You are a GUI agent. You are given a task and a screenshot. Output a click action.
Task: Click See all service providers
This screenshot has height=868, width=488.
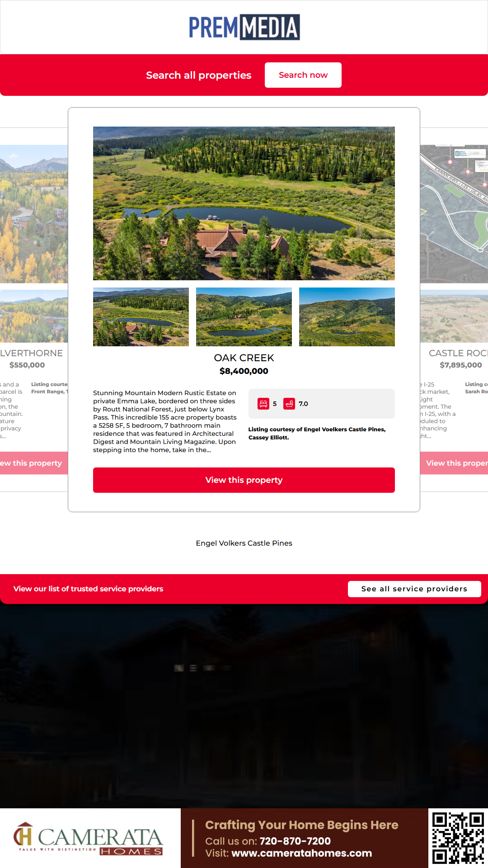(x=414, y=589)
